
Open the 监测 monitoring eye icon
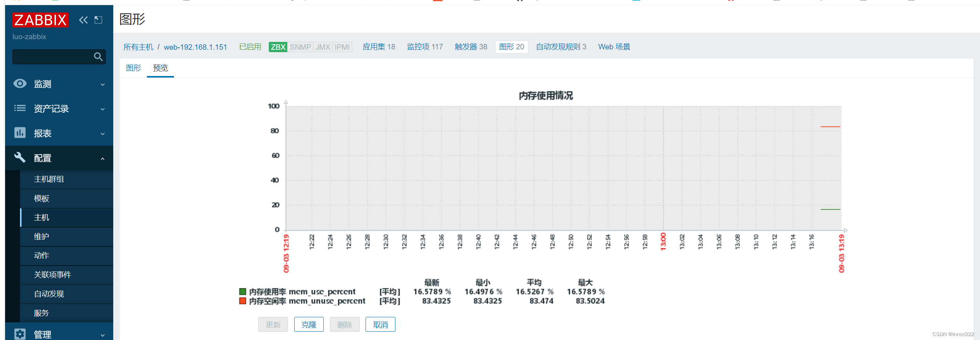20,83
